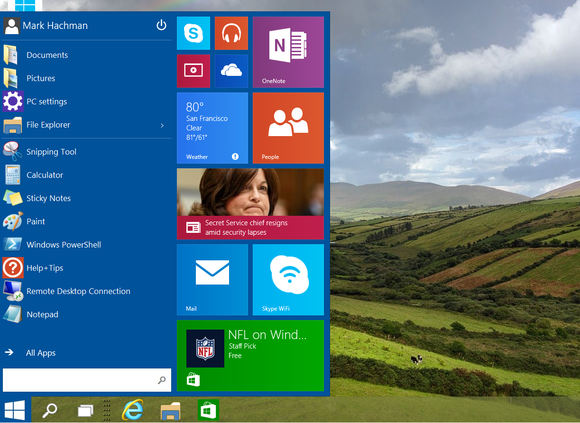Viewport: 580px width, 423px height.
Task: Launch Calculator
Action: click(87, 175)
